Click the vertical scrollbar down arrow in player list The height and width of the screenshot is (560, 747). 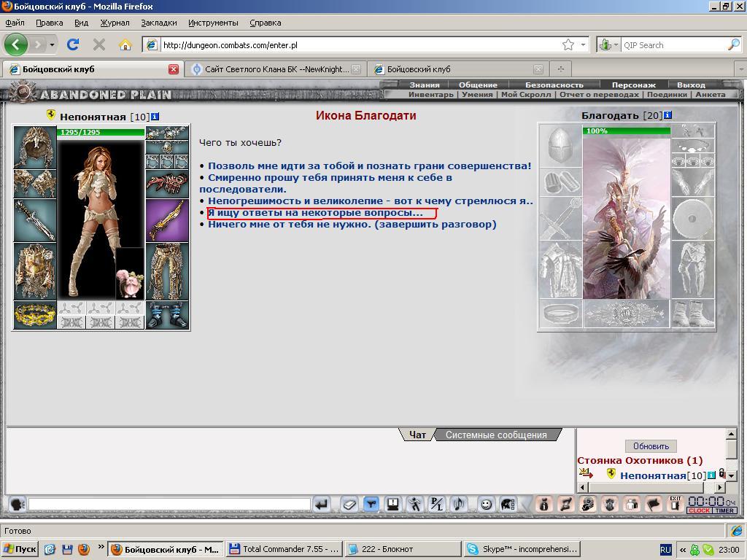731,475
